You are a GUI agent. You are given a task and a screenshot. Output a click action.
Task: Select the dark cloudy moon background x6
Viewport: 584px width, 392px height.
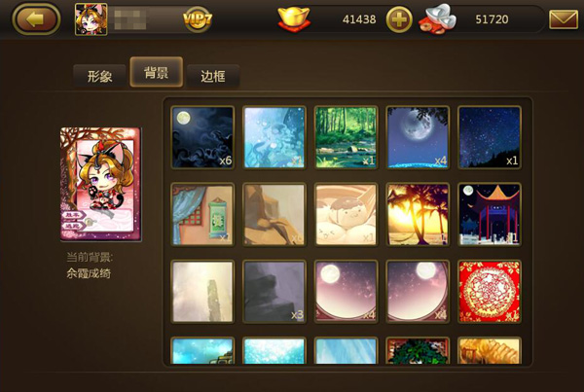point(202,137)
